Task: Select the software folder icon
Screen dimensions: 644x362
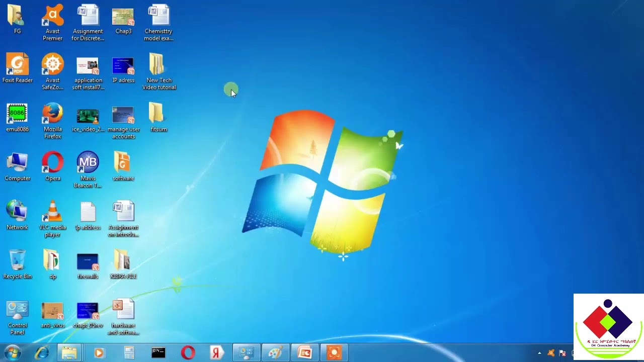Action: pos(123,166)
